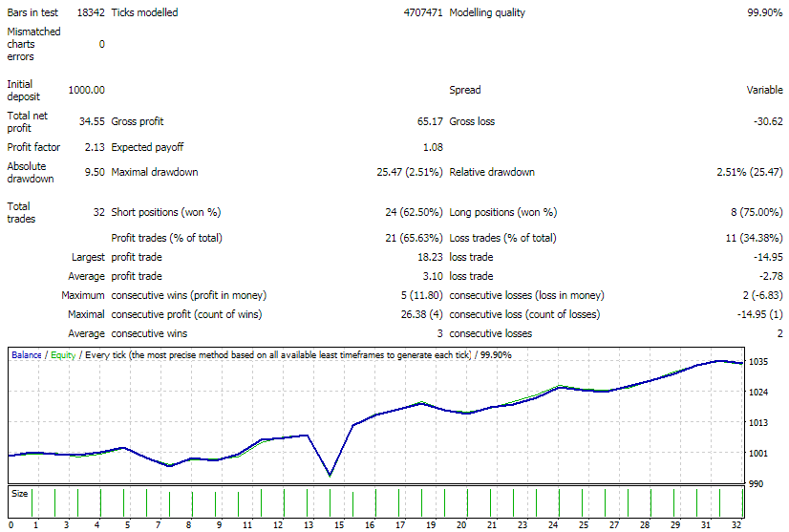Click the deepest drawdown point on balance curve
The image size is (789, 532).
point(330,475)
